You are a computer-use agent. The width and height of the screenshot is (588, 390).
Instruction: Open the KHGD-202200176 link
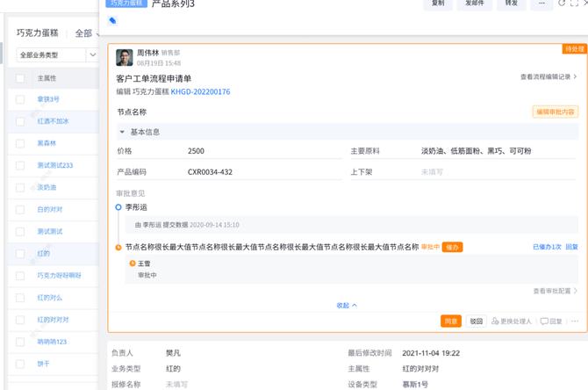200,91
